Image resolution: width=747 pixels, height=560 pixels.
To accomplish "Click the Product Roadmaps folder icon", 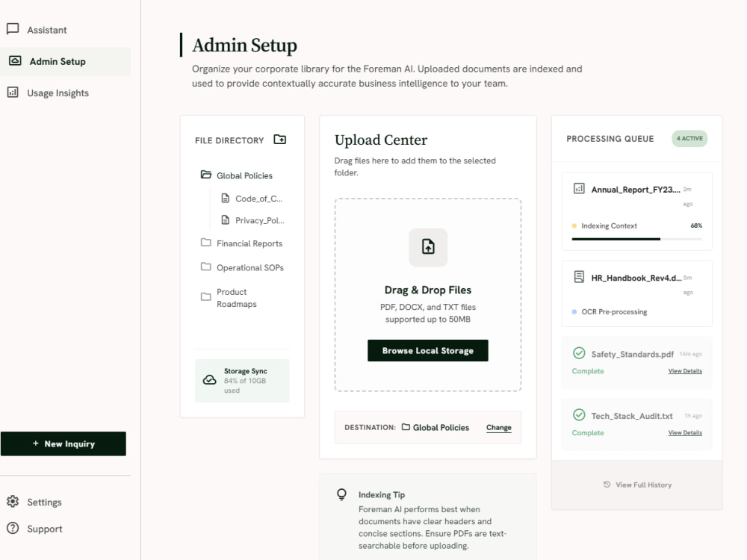I will point(206,297).
